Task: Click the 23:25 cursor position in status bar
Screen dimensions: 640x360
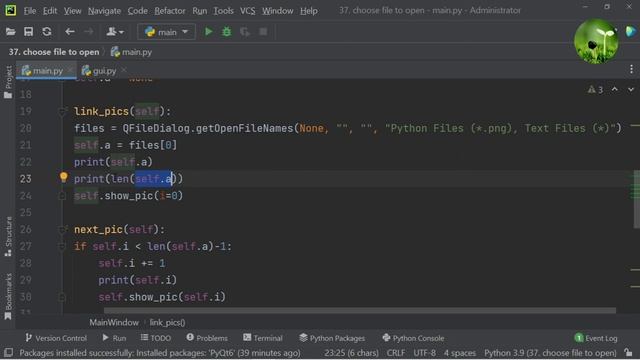Action: [x=351, y=353]
